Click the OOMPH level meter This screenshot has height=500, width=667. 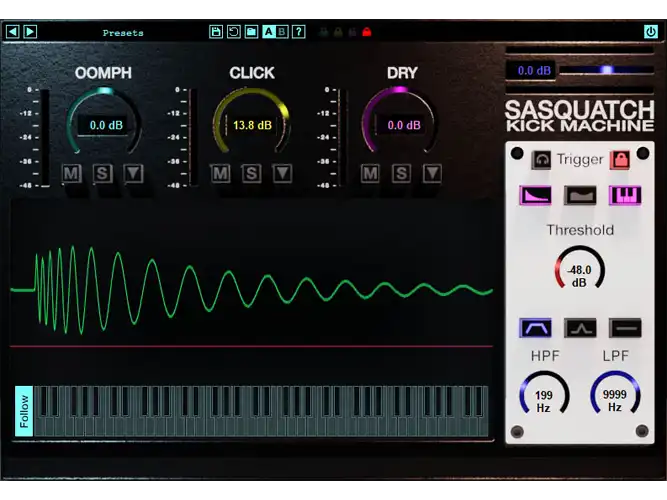45,137
